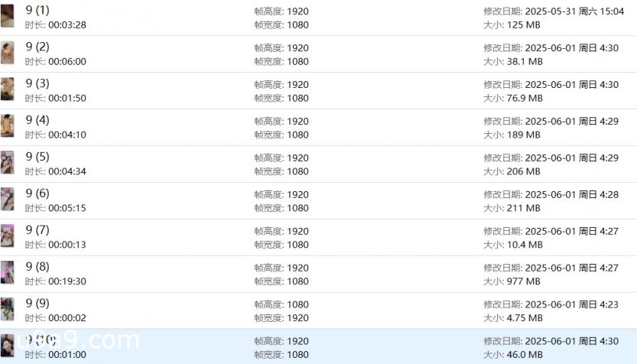Select the highlighted last video thumbnail
This screenshot has height=364, width=637.
click(x=8, y=346)
